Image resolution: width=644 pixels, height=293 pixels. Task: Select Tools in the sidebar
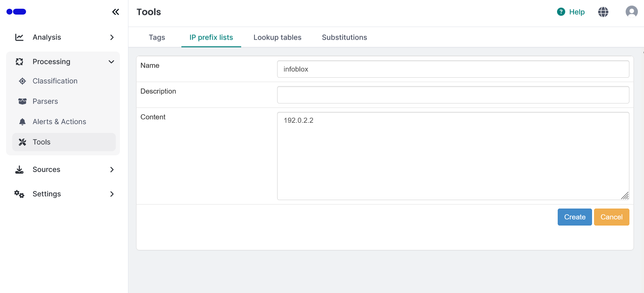click(64, 142)
